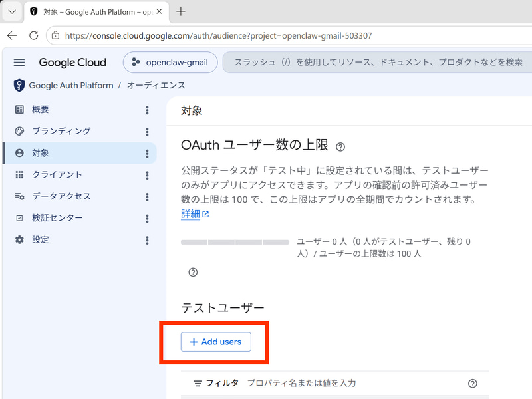The image size is (532, 399).
Task: Open the openclaw-gmail project selector
Action: 170,63
